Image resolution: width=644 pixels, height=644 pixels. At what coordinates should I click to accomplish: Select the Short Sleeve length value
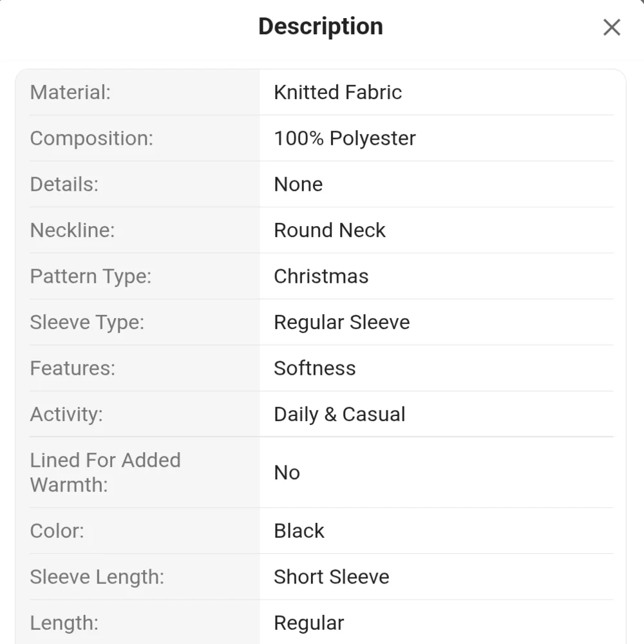pos(331,577)
